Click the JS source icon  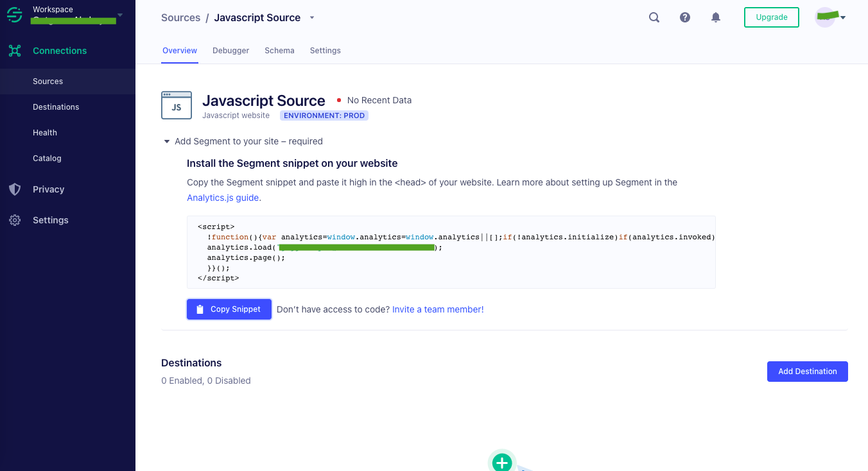coord(177,105)
